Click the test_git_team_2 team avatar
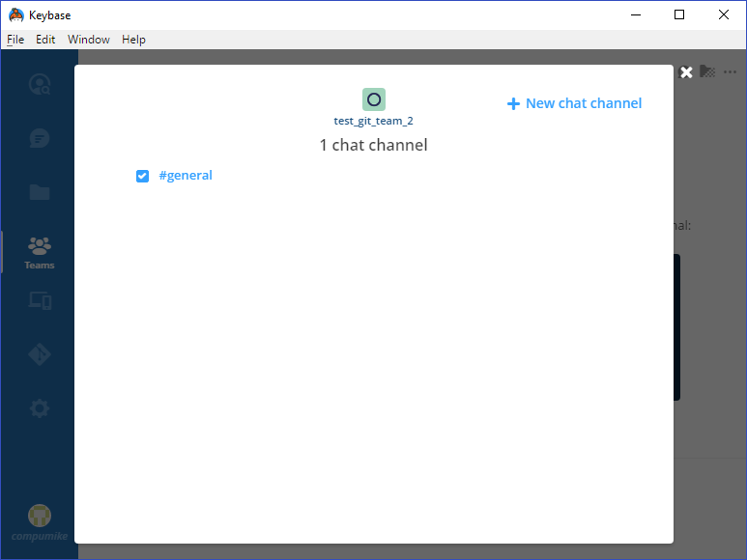Viewport: 747px width, 560px height. (374, 99)
